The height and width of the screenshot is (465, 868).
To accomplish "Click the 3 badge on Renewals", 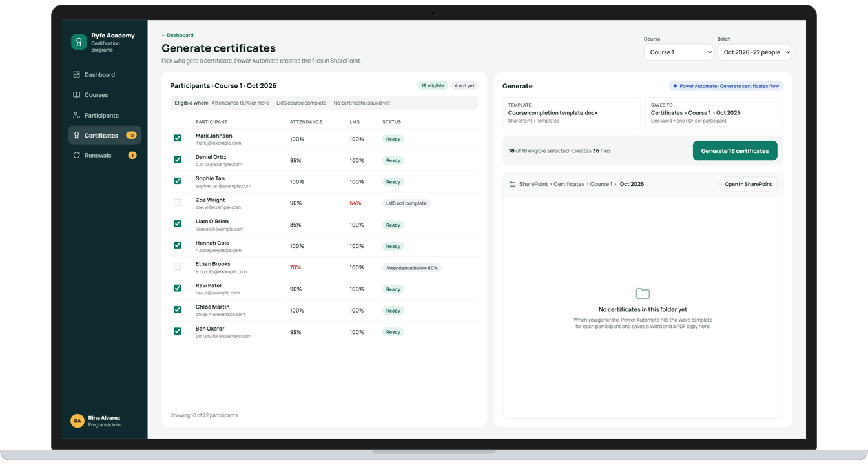I will [x=132, y=156].
